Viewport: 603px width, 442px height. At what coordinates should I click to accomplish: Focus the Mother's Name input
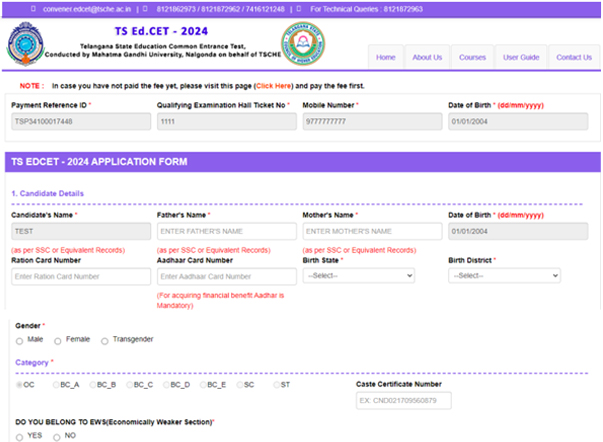pyautogui.click(x=372, y=231)
